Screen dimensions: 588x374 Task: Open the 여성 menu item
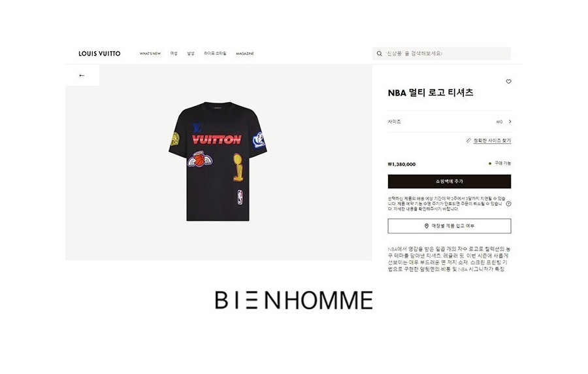click(x=174, y=53)
